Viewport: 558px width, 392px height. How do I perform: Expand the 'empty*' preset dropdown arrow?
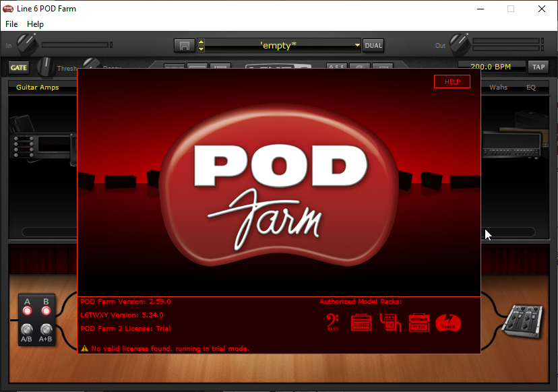tap(357, 45)
